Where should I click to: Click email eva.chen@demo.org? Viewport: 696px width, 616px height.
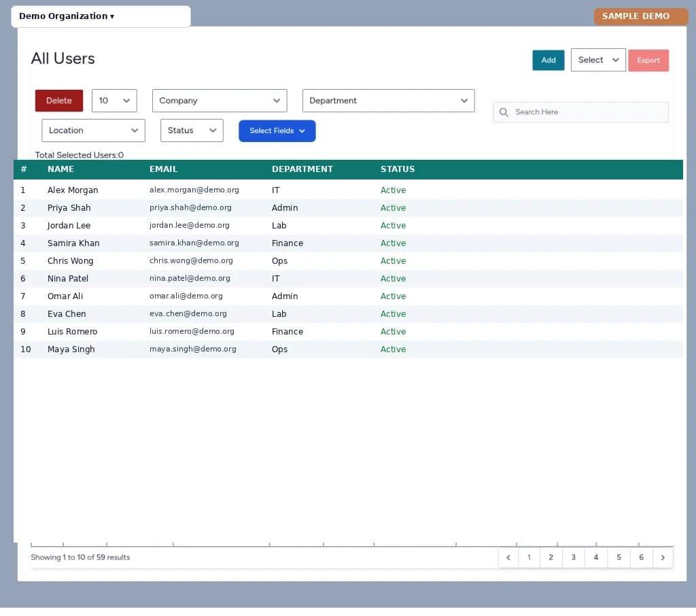(188, 313)
